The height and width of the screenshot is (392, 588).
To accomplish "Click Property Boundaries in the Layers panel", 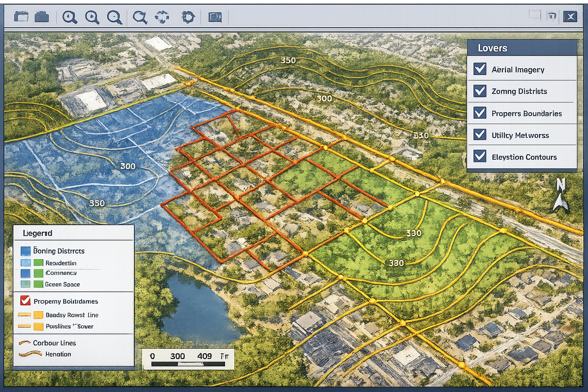I will pyautogui.click(x=526, y=113).
